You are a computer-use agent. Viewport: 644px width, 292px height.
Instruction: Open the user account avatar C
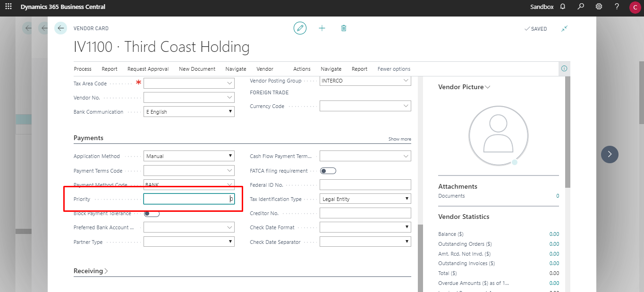635,7
